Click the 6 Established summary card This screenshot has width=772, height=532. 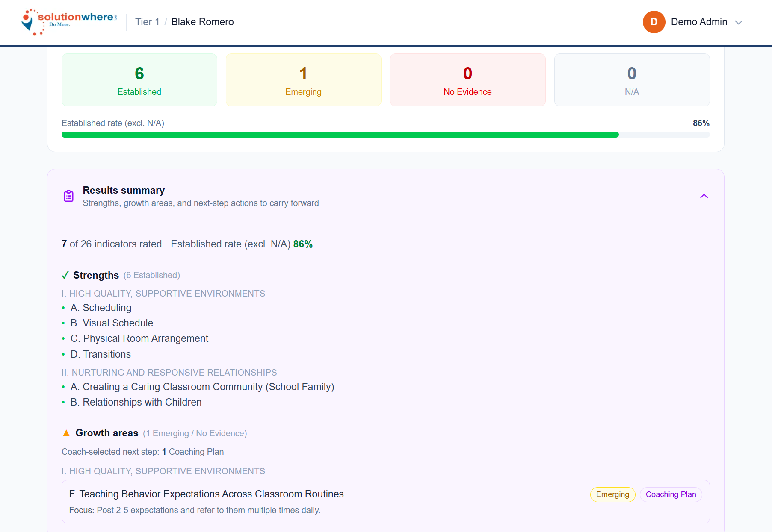click(x=139, y=80)
